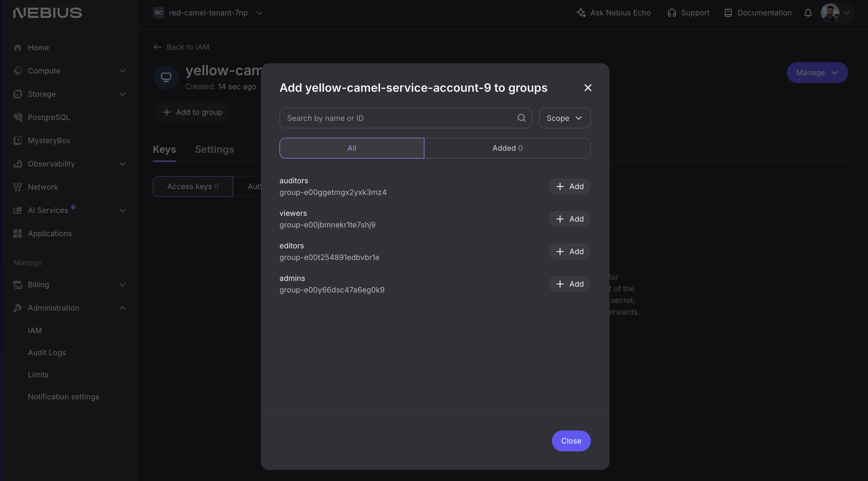Click the PostgreSQL sidebar icon
The image size is (868, 481).
(17, 117)
